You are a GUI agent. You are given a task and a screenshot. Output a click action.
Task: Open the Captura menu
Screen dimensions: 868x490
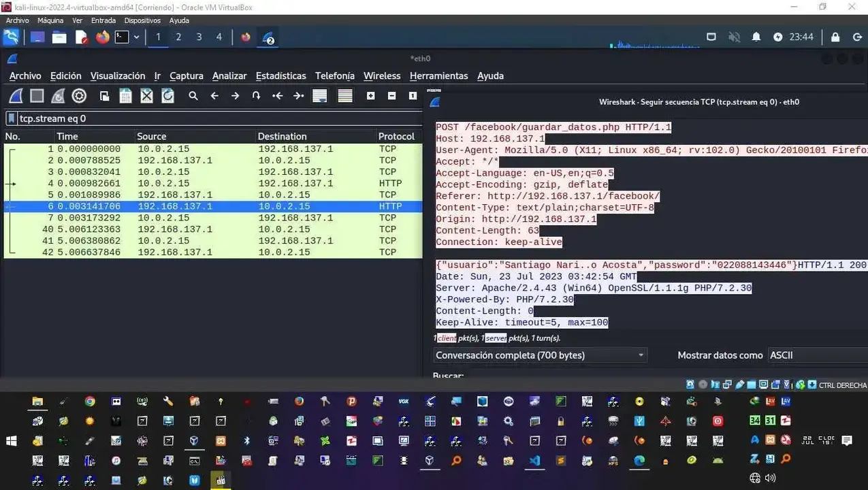187,76
